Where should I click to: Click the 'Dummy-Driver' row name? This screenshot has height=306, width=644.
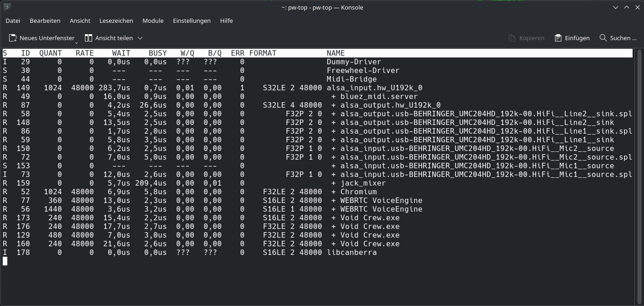354,62
